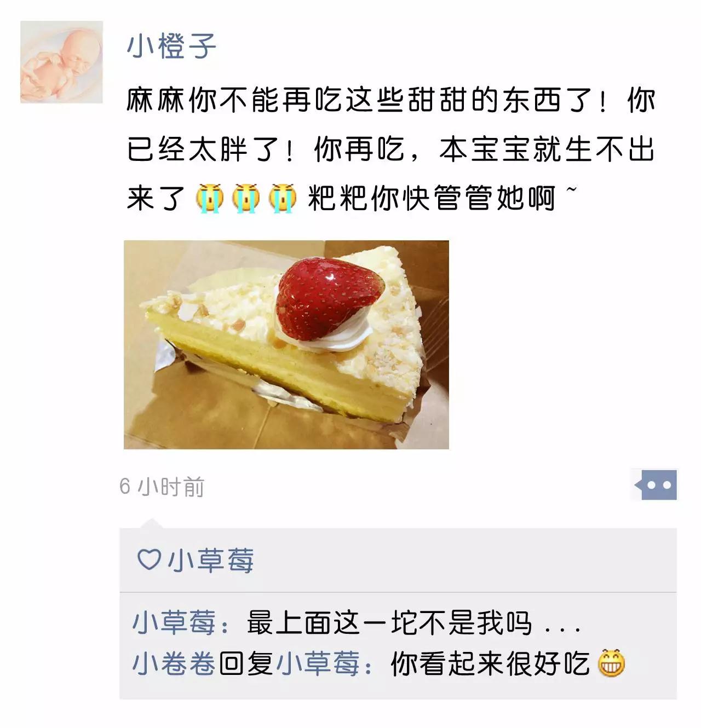Open 小草莓 name inside 小卷卷's reply
The width and height of the screenshot is (701, 728).
[318, 663]
